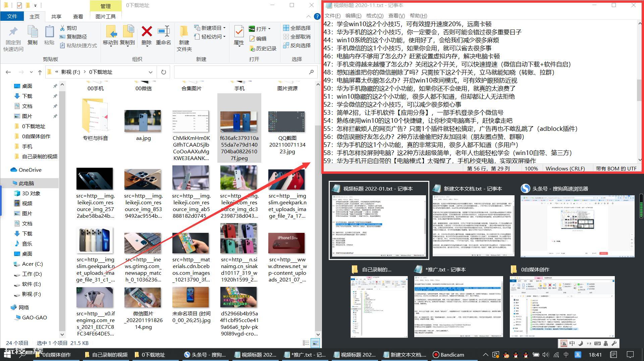Image resolution: width=644 pixels, height=361 pixels.
Task: Click Invert selection (反向选择)
Action: pos(297,45)
